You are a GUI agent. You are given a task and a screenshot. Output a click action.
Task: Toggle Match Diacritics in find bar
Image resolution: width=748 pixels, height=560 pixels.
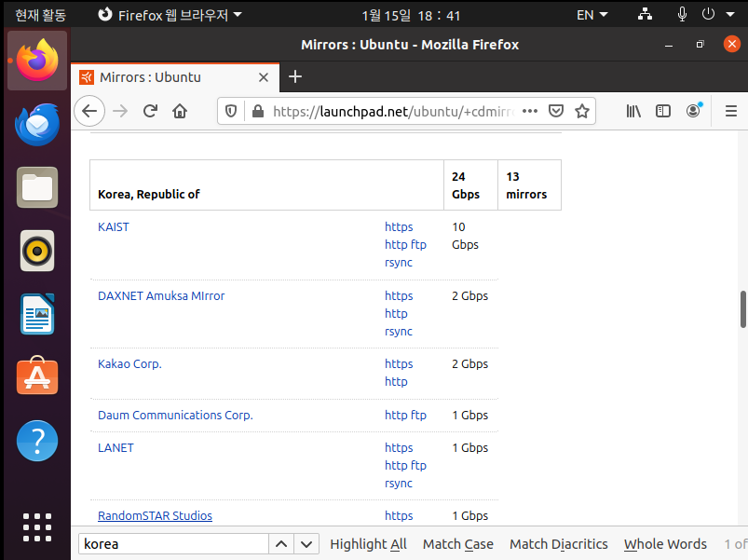point(559,544)
